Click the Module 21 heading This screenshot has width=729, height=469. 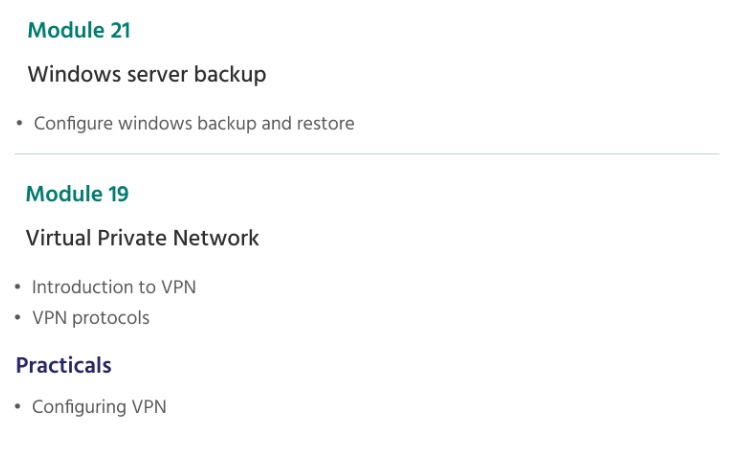tap(79, 31)
